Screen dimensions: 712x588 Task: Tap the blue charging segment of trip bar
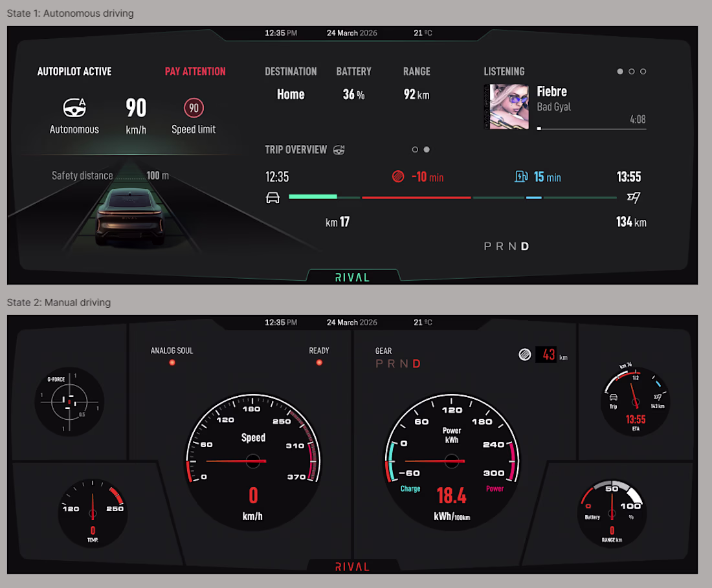click(533, 197)
